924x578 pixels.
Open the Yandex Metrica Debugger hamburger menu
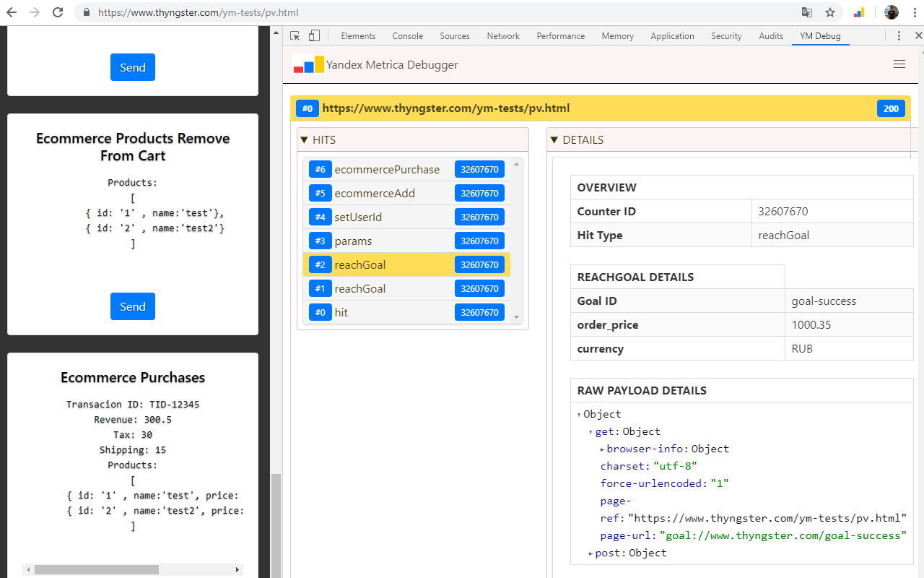tap(899, 64)
